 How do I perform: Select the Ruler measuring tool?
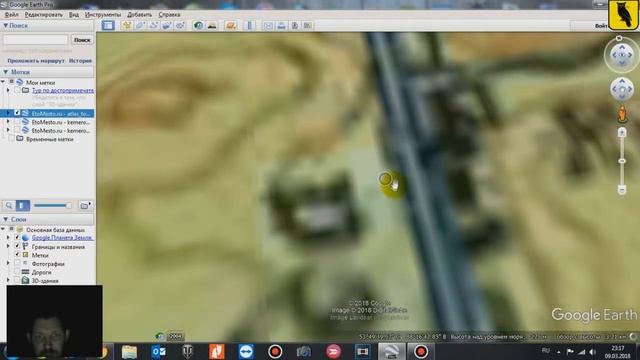(x=250, y=25)
